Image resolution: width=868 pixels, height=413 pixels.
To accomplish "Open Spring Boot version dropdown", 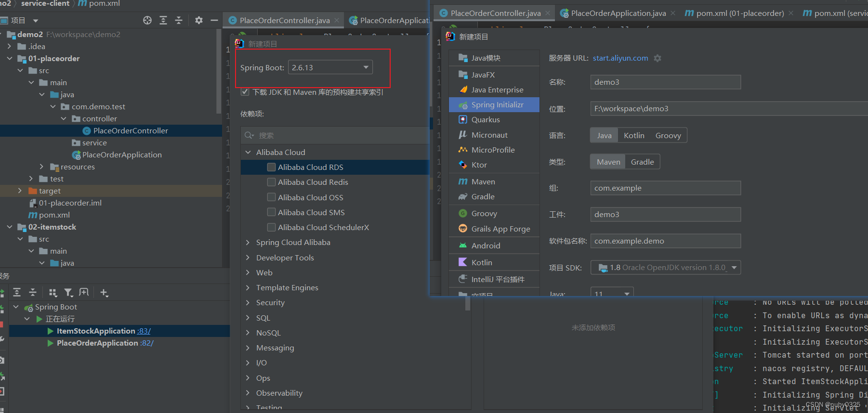I will 330,67.
